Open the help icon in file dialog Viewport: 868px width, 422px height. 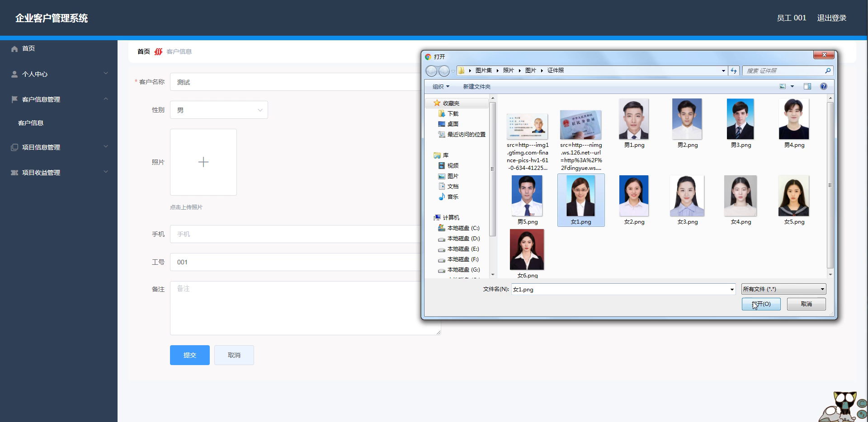(824, 86)
